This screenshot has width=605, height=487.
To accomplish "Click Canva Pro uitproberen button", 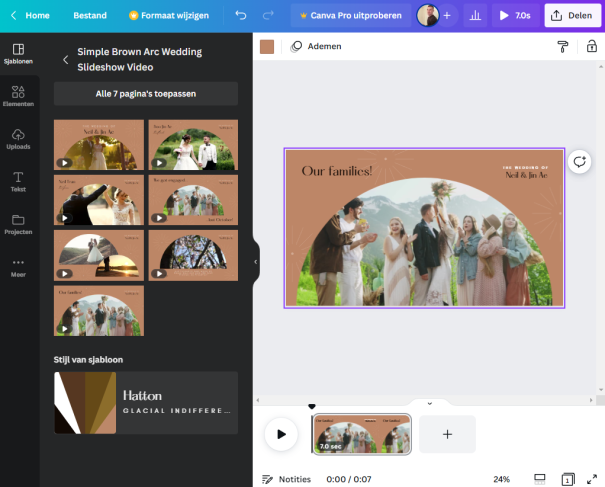I will point(351,15).
